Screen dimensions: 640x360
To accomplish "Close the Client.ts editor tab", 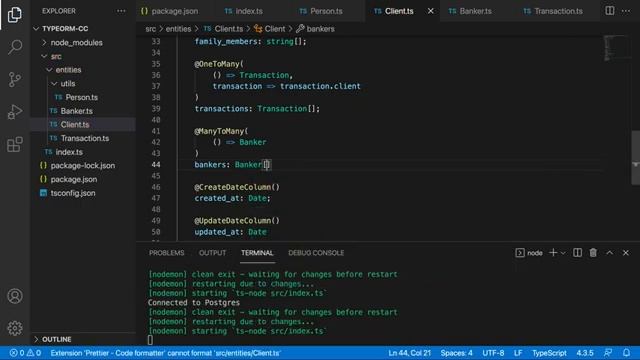I will point(431,11).
